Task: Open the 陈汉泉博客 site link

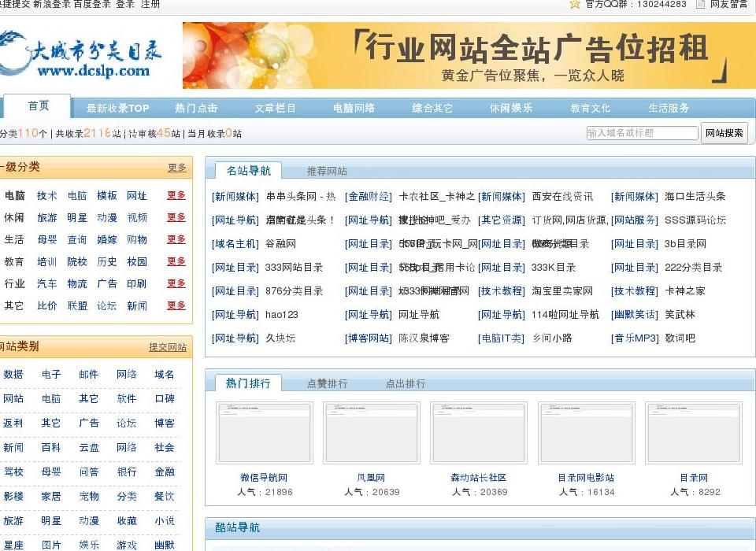Action: [424, 338]
